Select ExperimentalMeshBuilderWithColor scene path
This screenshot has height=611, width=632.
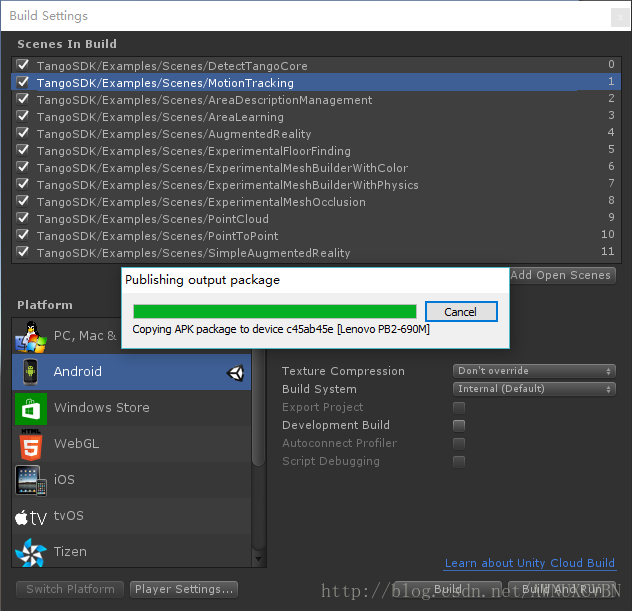coord(222,168)
